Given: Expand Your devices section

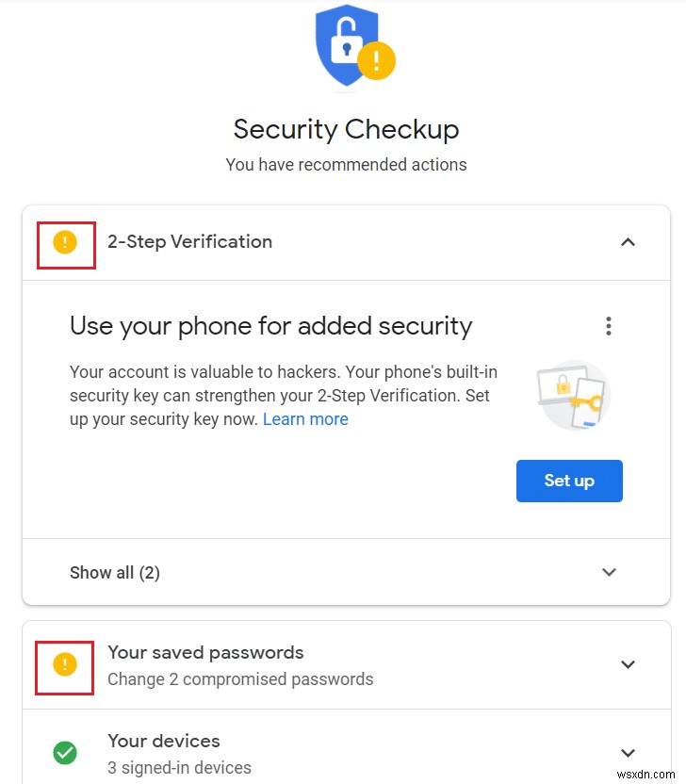Looking at the screenshot, I should pos(628,752).
